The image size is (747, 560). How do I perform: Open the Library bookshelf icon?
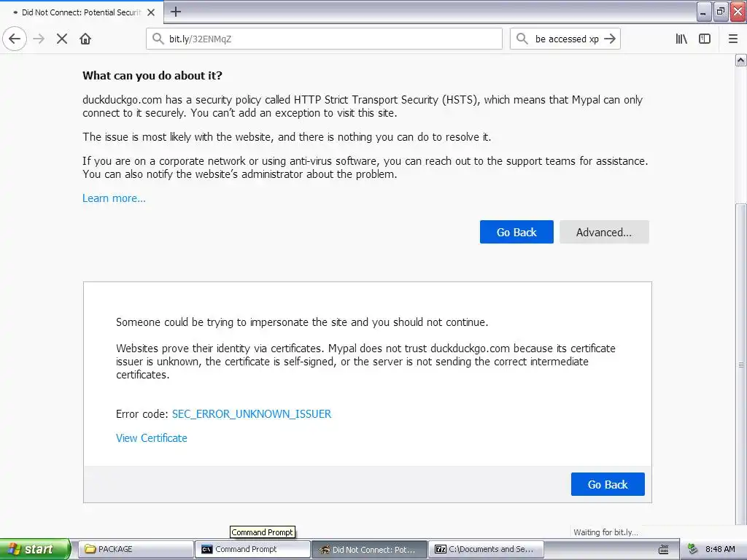681,39
